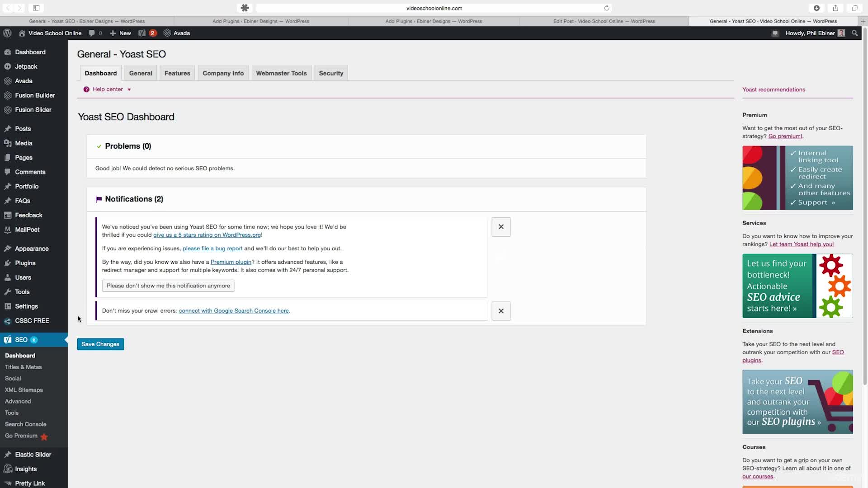Viewport: 868px width, 488px height.
Task: Open Search Console submenu item
Action: (26, 424)
